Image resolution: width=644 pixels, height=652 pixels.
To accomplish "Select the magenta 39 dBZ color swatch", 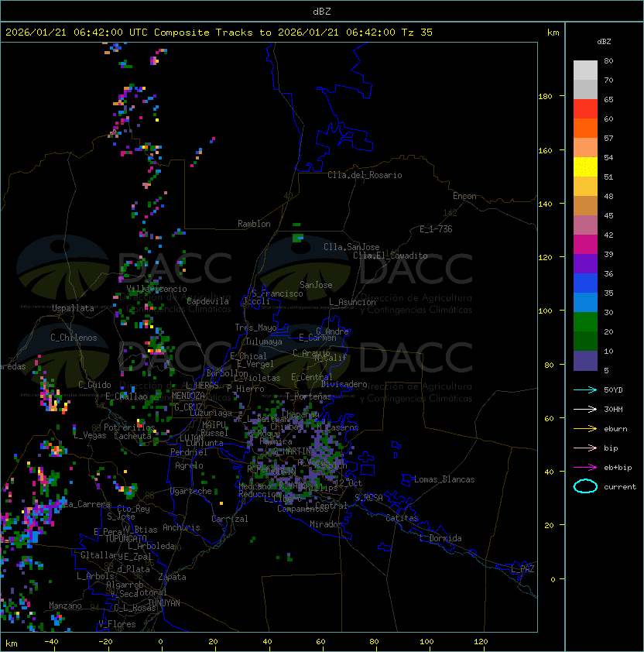I will (x=585, y=245).
